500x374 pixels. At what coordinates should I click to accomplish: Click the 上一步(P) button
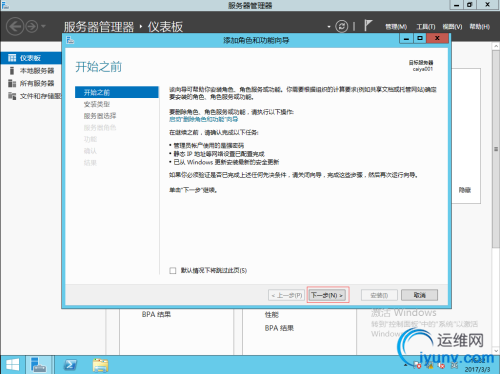[x=287, y=295]
